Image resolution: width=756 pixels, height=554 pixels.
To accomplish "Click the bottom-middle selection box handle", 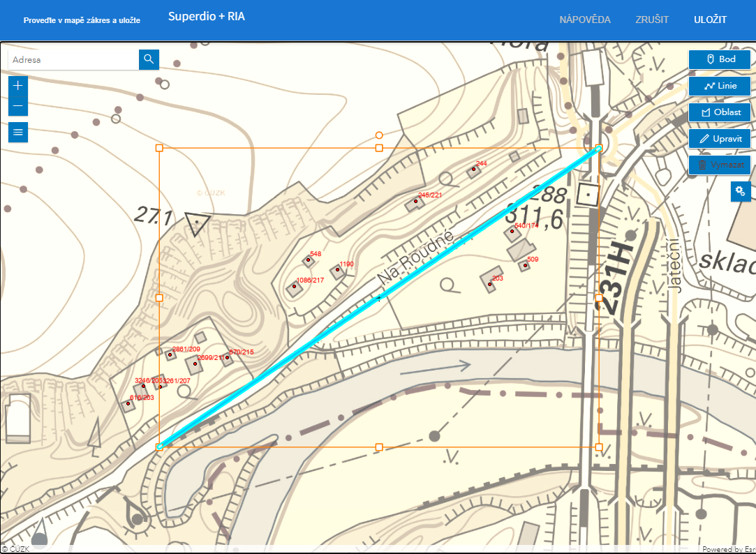I will pos(379,447).
